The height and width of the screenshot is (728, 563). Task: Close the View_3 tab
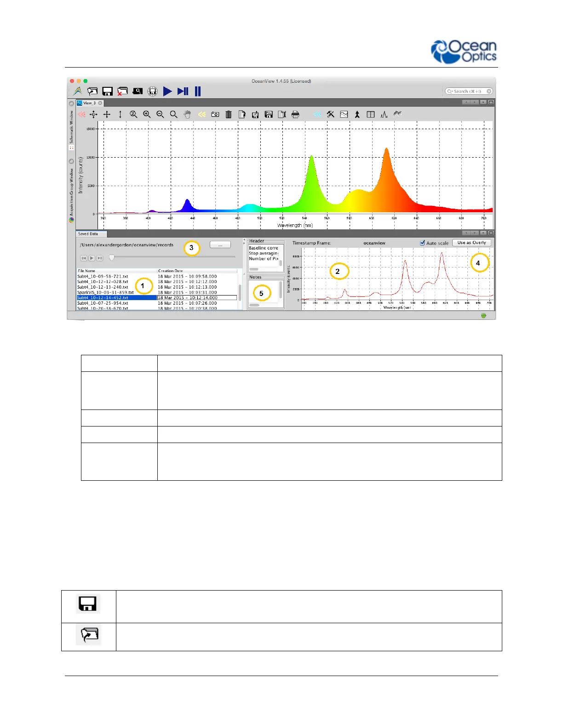pos(100,103)
